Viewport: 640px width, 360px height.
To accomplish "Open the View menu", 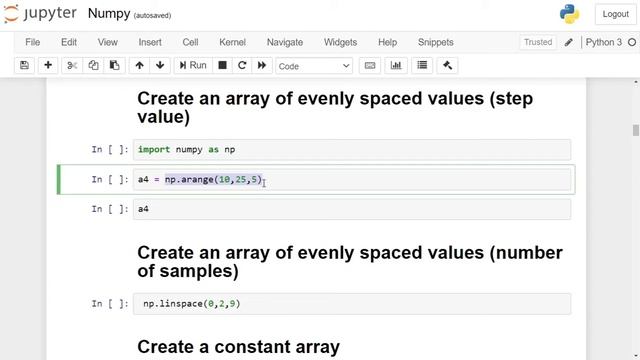I will pos(108,42).
